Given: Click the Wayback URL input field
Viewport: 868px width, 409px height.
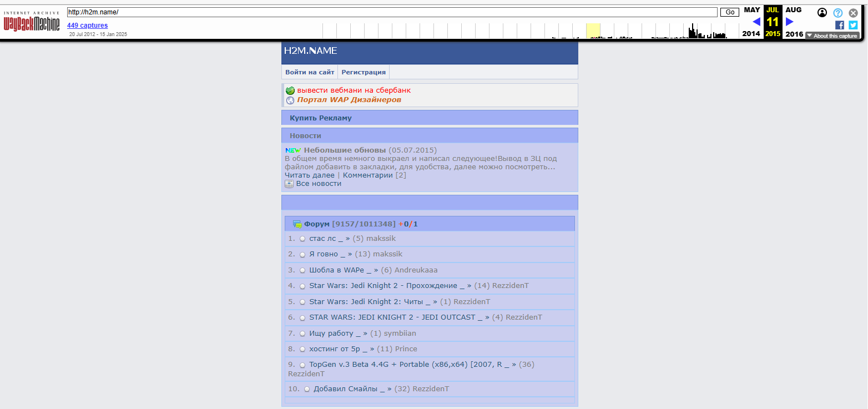Looking at the screenshot, I should coord(392,12).
